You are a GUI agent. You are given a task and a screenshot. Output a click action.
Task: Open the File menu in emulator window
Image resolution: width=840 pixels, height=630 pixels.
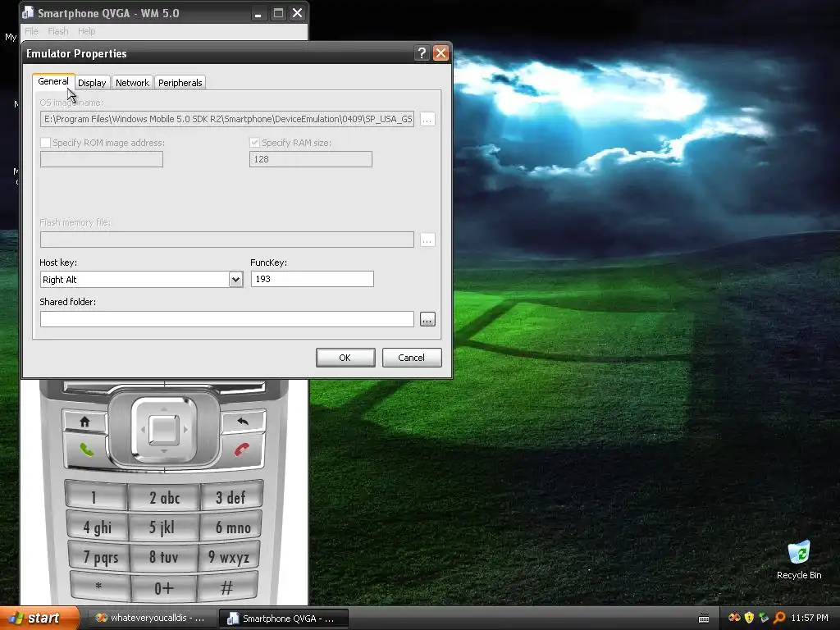tap(31, 31)
